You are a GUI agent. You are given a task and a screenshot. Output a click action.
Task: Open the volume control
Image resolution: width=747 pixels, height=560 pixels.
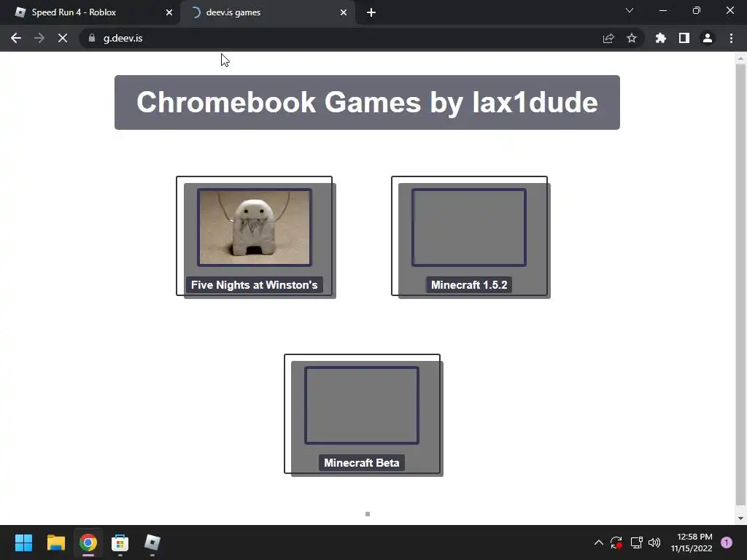(x=654, y=542)
